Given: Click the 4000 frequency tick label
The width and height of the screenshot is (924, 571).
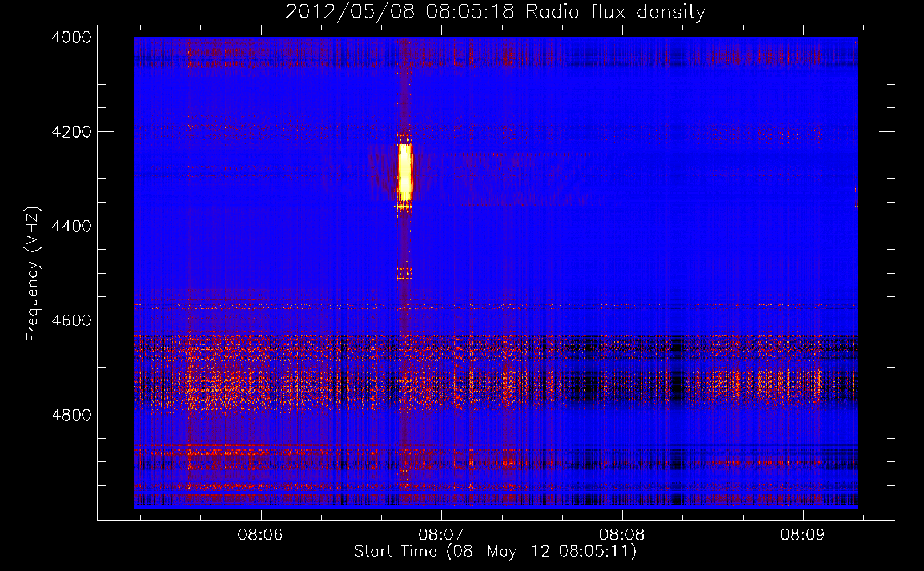Looking at the screenshot, I should pyautogui.click(x=71, y=37).
